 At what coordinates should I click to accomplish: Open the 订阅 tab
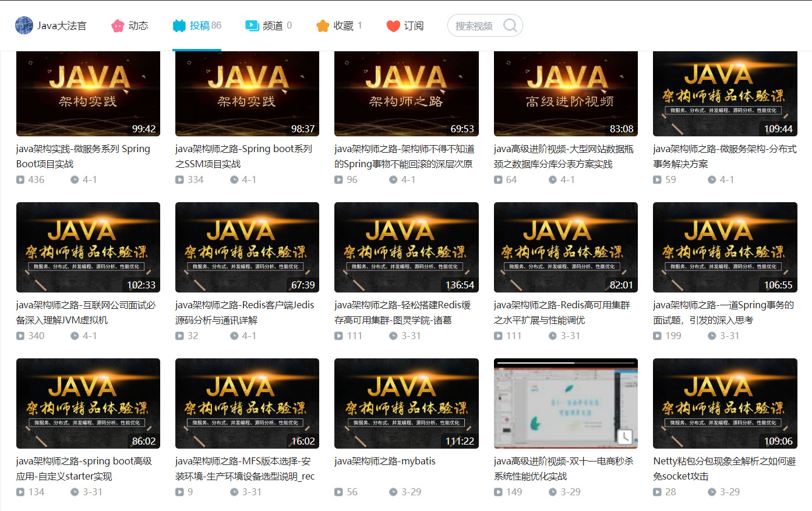(x=405, y=26)
